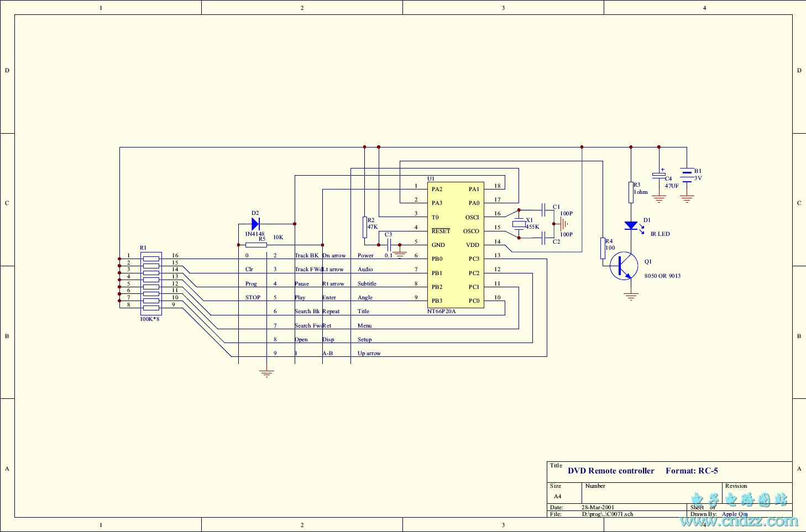The height and width of the screenshot is (532, 806).
Task: Select the ground symbol below transistor Q1
Action: (x=631, y=297)
